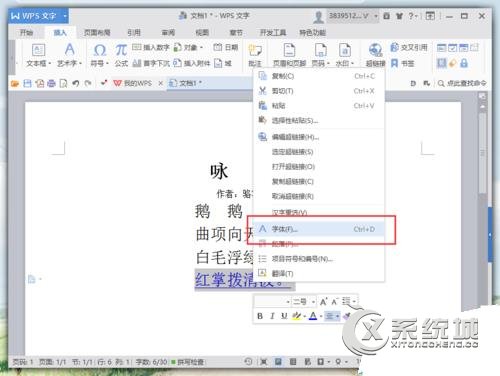This screenshot has width=500, height=376.
Task: Choose 选择性粘贴(S)... from context menu
Action: point(319,120)
